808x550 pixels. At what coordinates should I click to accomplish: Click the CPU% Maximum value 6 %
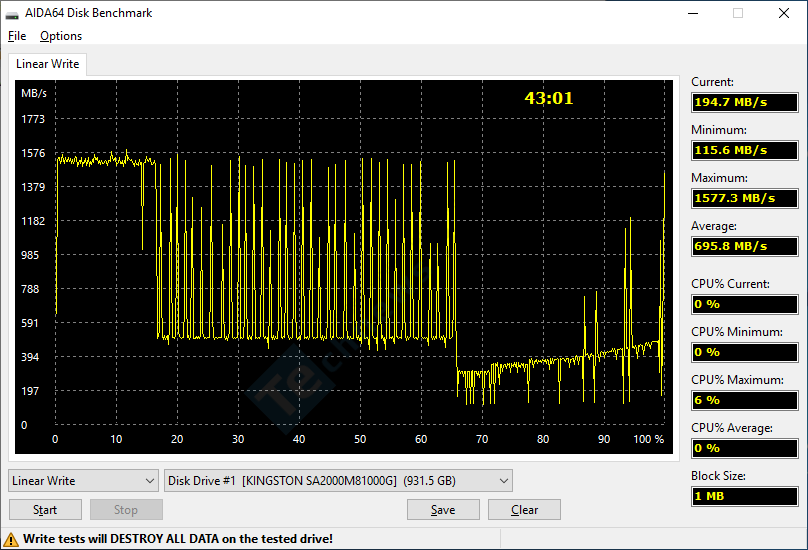(745, 400)
